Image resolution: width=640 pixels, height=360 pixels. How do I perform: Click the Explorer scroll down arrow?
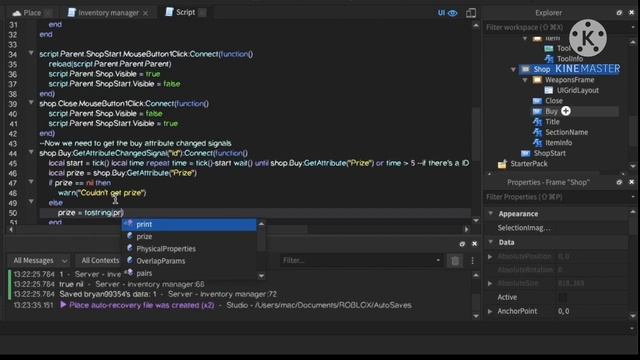[633, 166]
